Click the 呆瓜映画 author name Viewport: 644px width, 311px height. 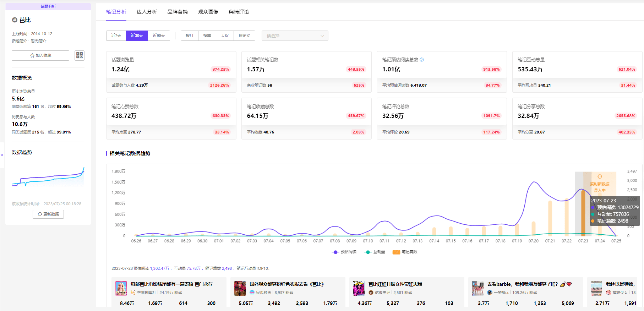point(263,293)
